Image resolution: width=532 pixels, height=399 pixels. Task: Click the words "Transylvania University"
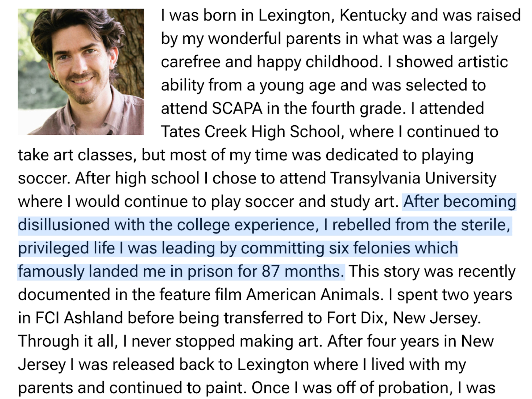(413, 178)
